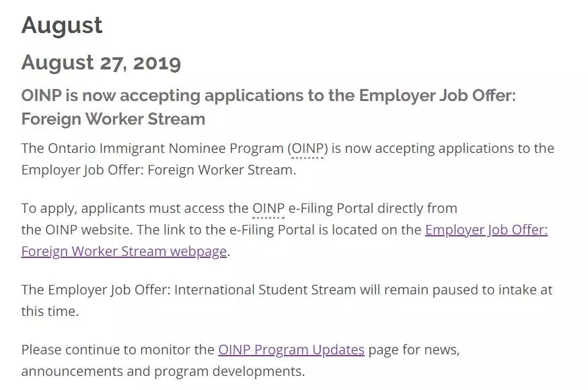Click the text 'page for news,'

(414, 350)
